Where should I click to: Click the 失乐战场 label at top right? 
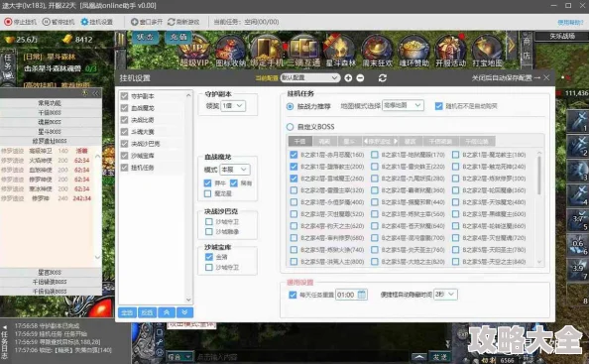pyautogui.click(x=562, y=36)
